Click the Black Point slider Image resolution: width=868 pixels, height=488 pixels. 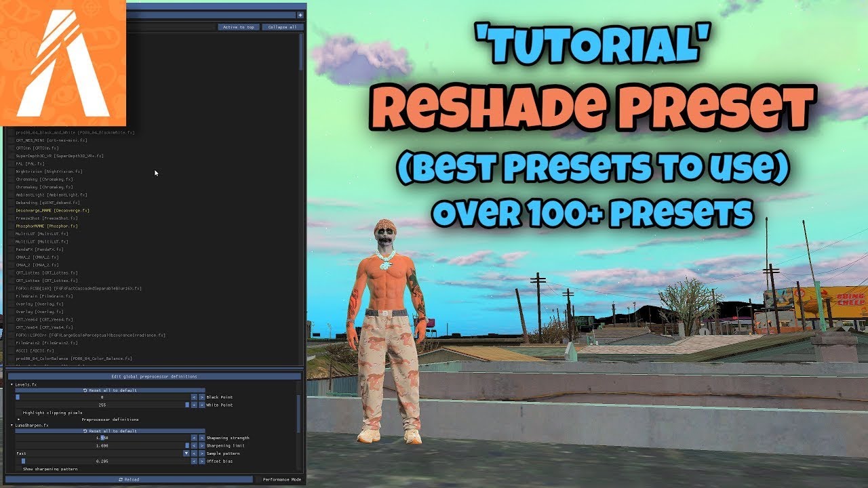(102, 397)
